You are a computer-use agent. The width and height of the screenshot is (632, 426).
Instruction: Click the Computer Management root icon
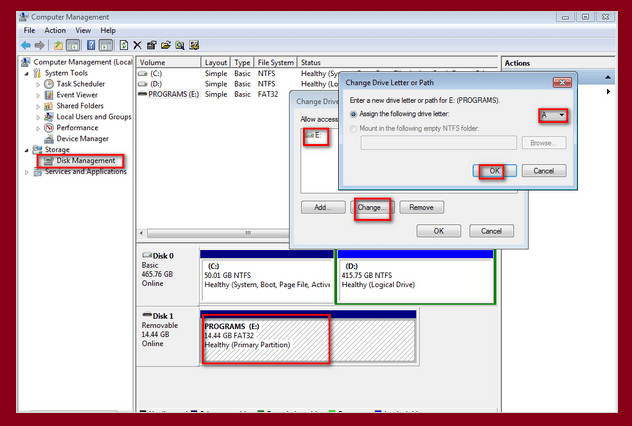(x=26, y=62)
